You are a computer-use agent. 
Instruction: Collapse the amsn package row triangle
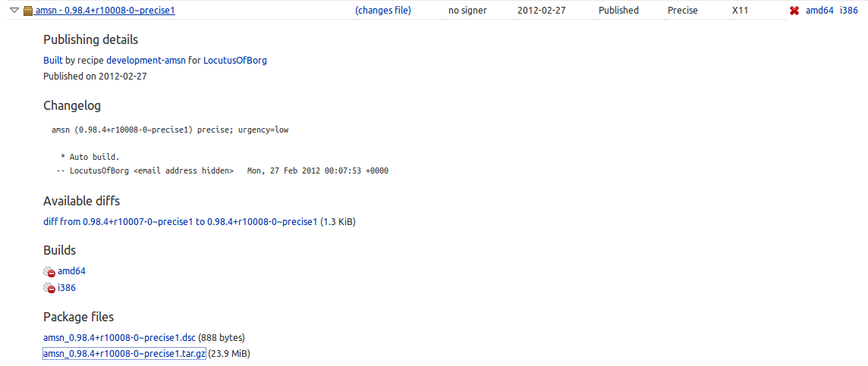point(14,11)
